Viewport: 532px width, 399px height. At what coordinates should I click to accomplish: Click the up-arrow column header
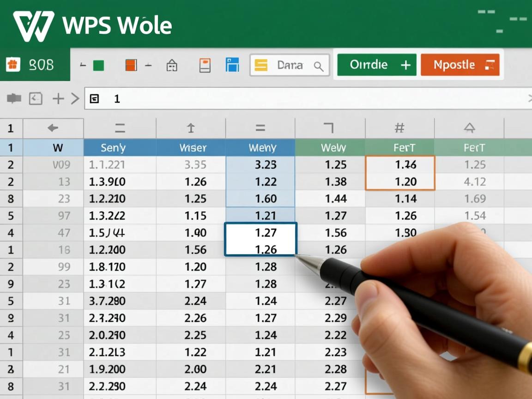[190, 128]
